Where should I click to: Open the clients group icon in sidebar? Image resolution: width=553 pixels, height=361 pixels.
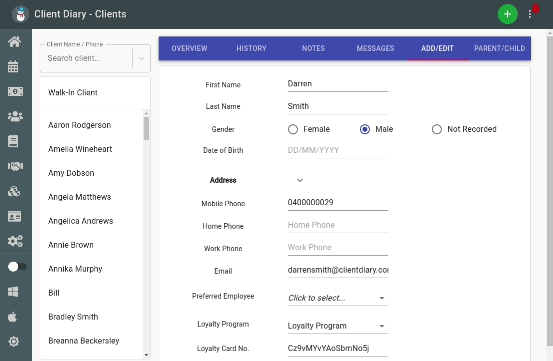coord(15,116)
